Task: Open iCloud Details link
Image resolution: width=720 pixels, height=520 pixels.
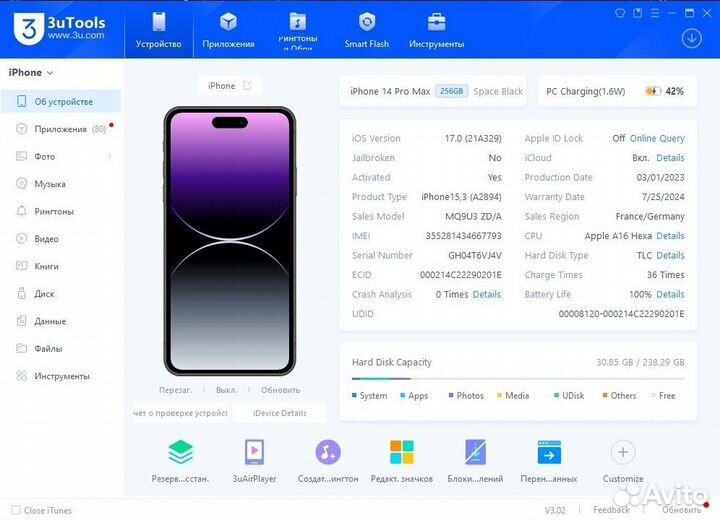Action: click(670, 158)
